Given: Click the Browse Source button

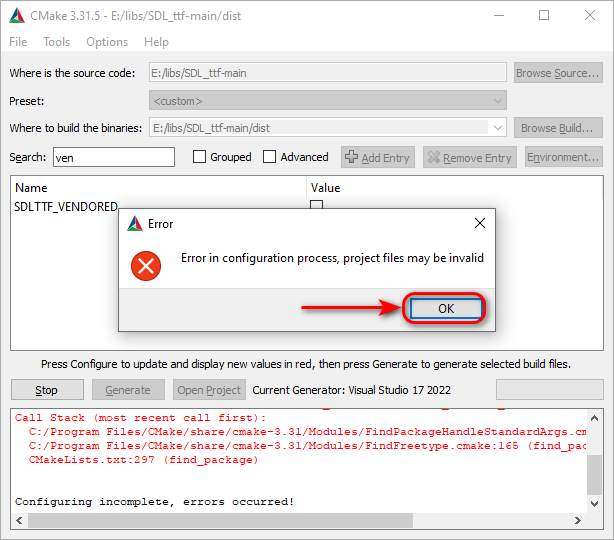Looking at the screenshot, I should [x=558, y=73].
